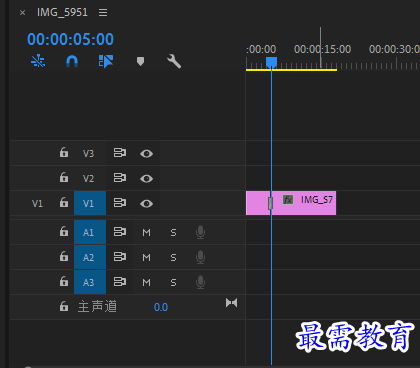This screenshot has height=368, width=420.
Task: Toggle lock on the 主声道 master track
Action: click(x=64, y=306)
